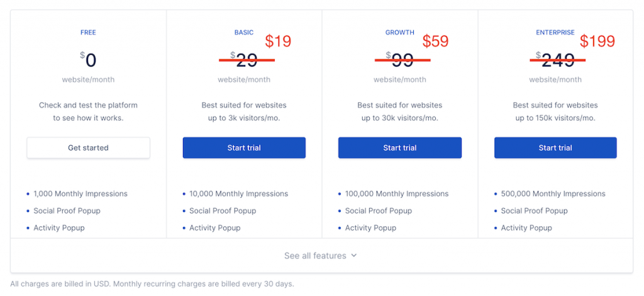Click the billing note about USD charges
Image resolution: width=644 pixels, height=296 pixels.
point(152,284)
